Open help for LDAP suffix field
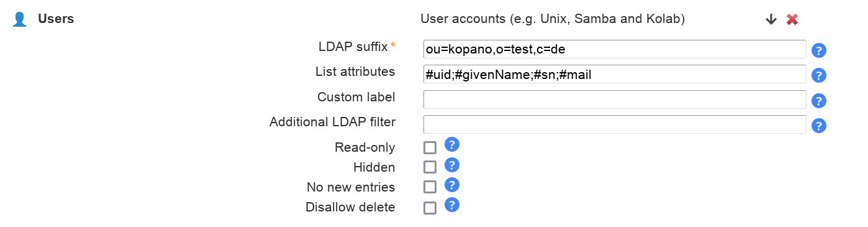 819,50
